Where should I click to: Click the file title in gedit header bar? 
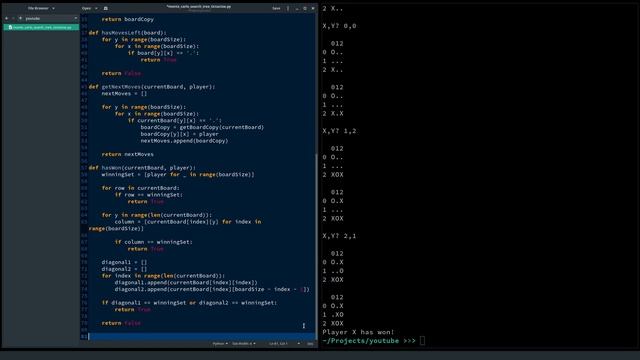(199, 7)
